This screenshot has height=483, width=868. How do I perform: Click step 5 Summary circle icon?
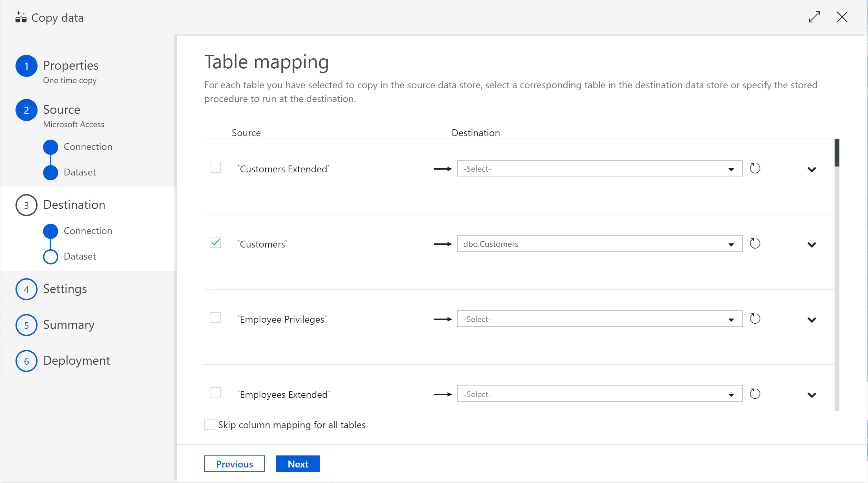(26, 325)
